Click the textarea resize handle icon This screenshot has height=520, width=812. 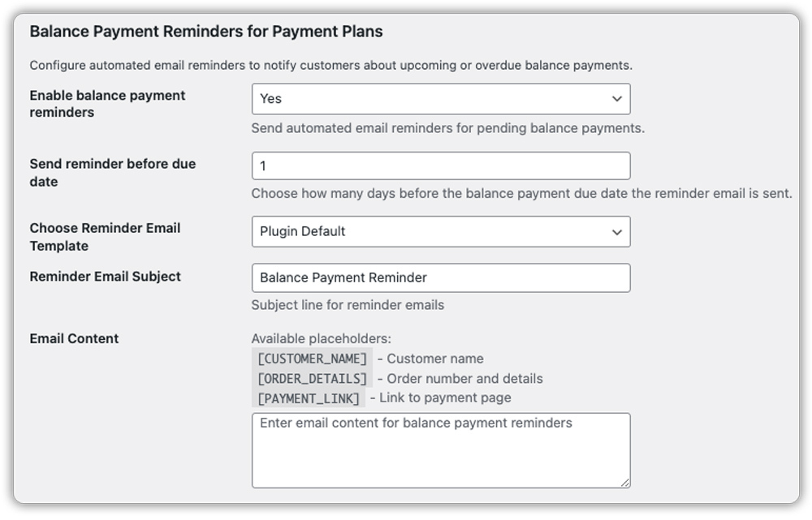coord(625,482)
